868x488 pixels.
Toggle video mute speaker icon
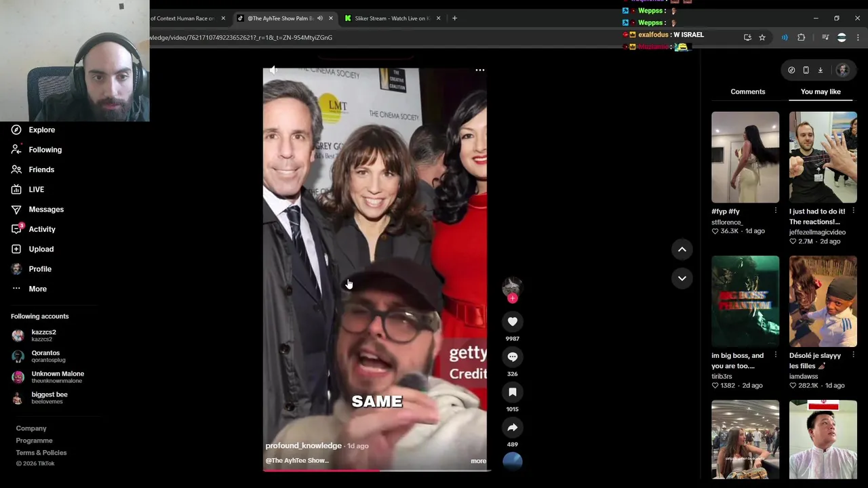click(273, 70)
